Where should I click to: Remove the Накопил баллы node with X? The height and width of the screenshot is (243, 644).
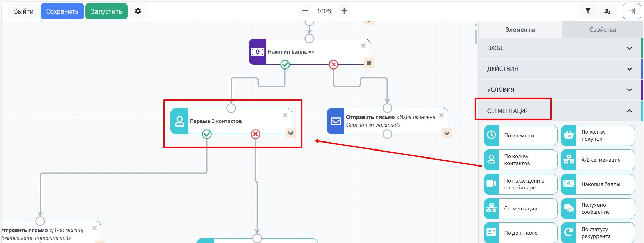tap(363, 46)
